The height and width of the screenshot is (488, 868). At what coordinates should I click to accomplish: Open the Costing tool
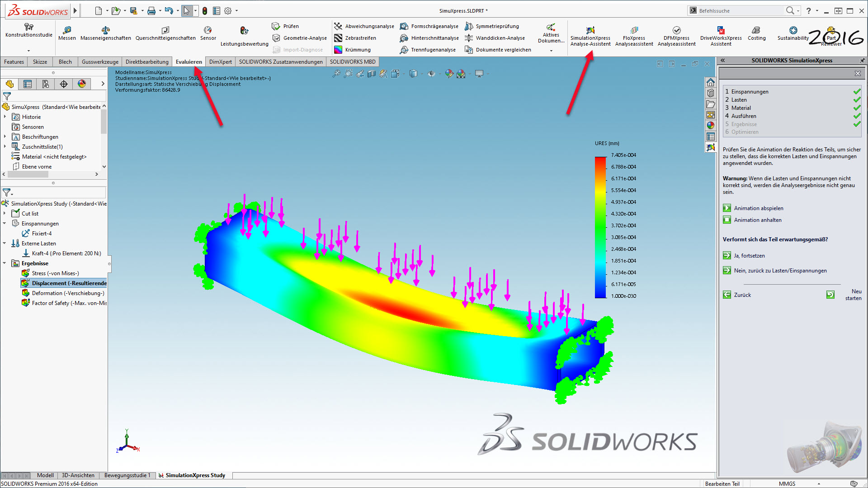point(756,33)
